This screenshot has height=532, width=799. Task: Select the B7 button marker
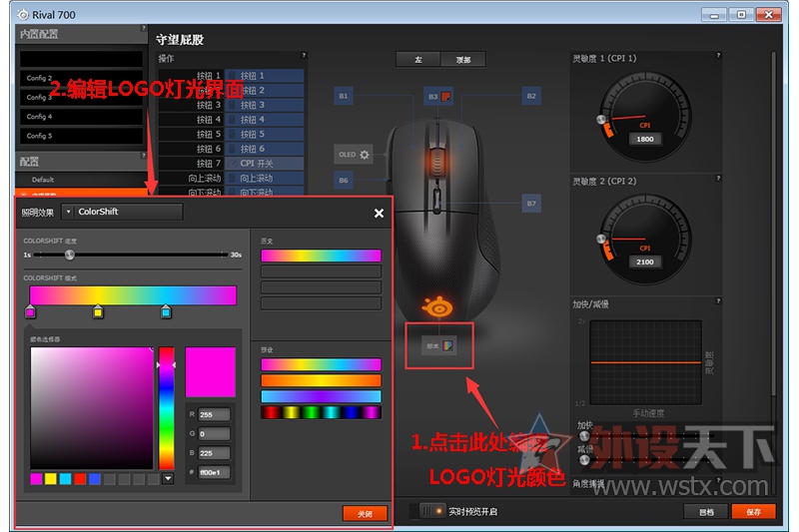tap(531, 204)
